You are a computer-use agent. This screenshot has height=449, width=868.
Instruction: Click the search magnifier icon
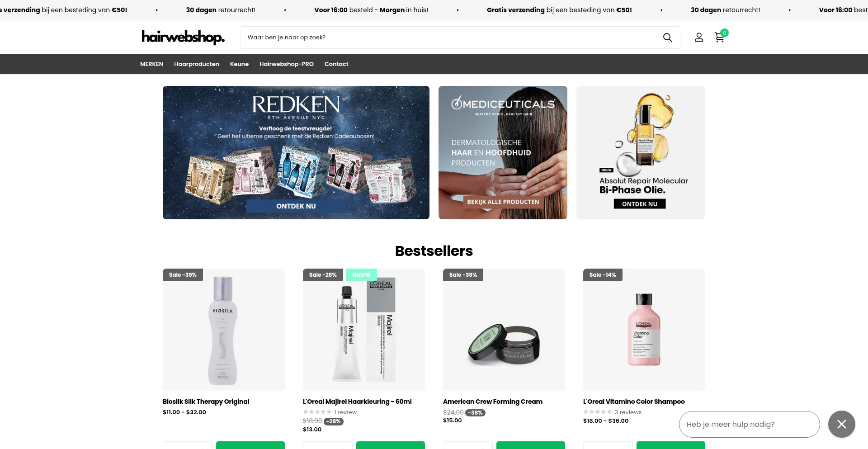667,38
